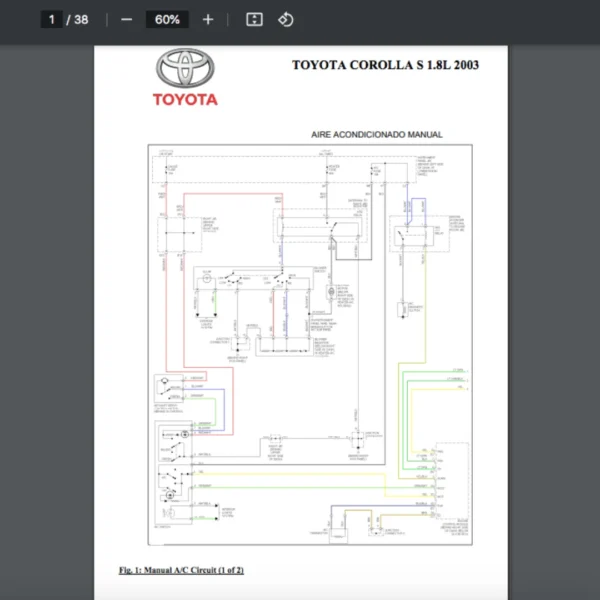The width and height of the screenshot is (600, 600).
Task: Click the MG CLT relay box symbol
Action: click(x=411, y=237)
